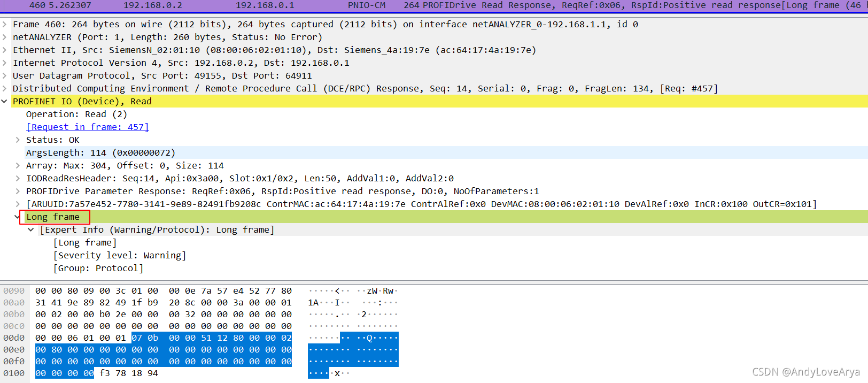Expand the Frame 460 tree row

coord(4,25)
